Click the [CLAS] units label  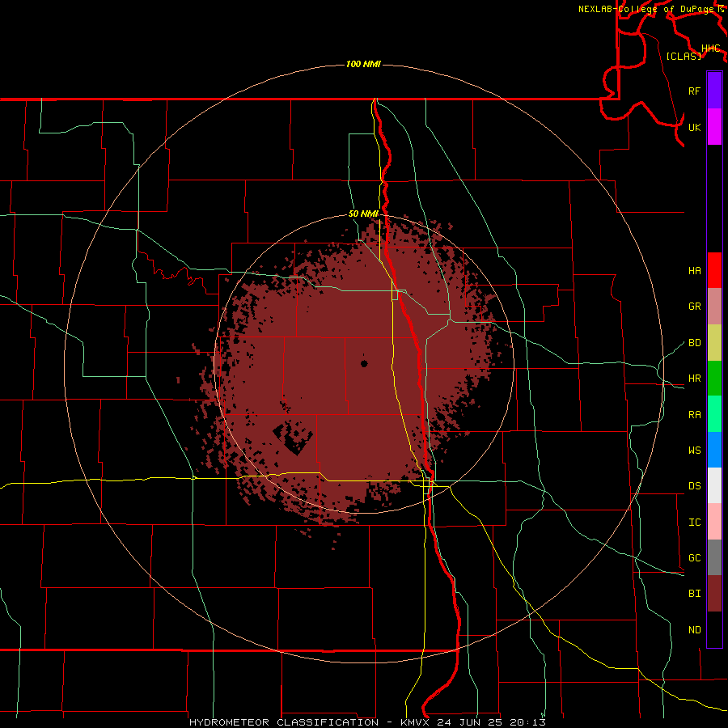(x=684, y=56)
